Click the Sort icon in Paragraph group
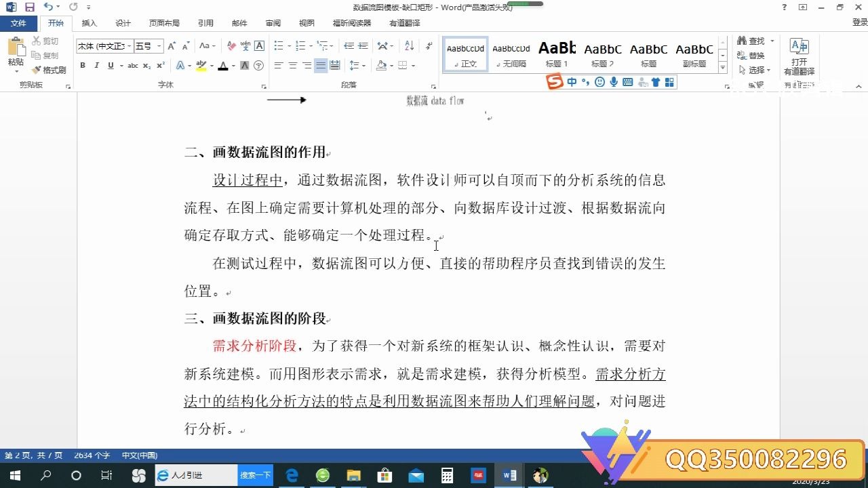The image size is (868, 488). pyautogui.click(x=408, y=45)
